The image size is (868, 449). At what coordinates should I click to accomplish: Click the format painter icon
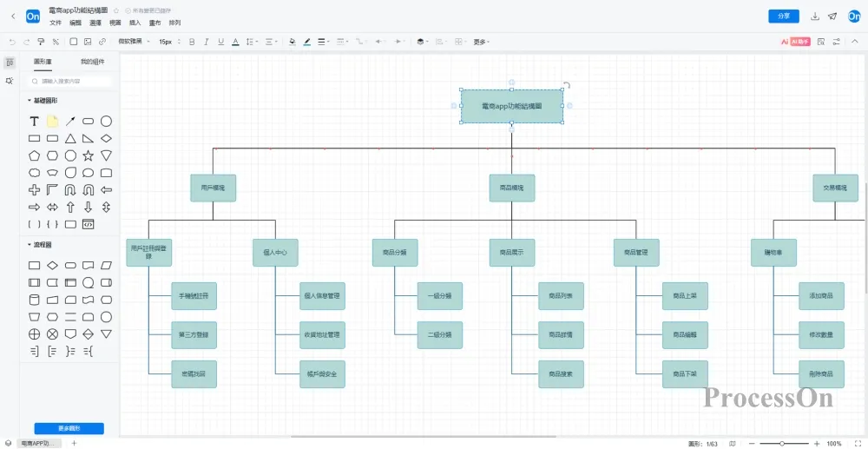(x=41, y=41)
